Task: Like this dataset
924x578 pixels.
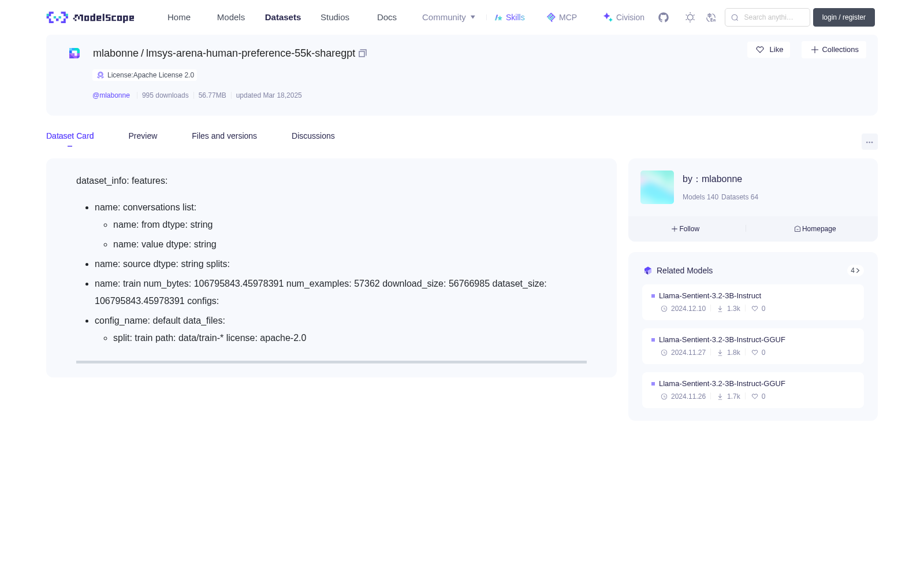Action: click(769, 50)
